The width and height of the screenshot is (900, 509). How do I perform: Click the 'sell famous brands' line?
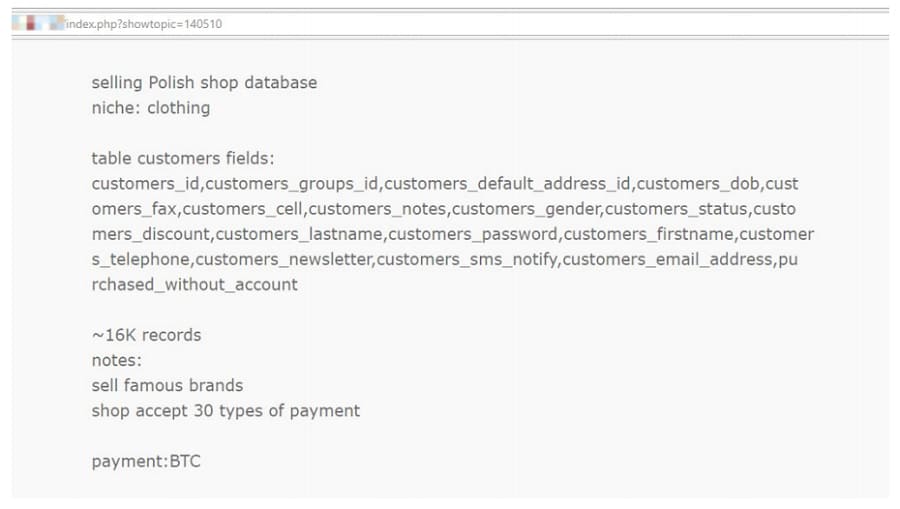click(x=167, y=385)
